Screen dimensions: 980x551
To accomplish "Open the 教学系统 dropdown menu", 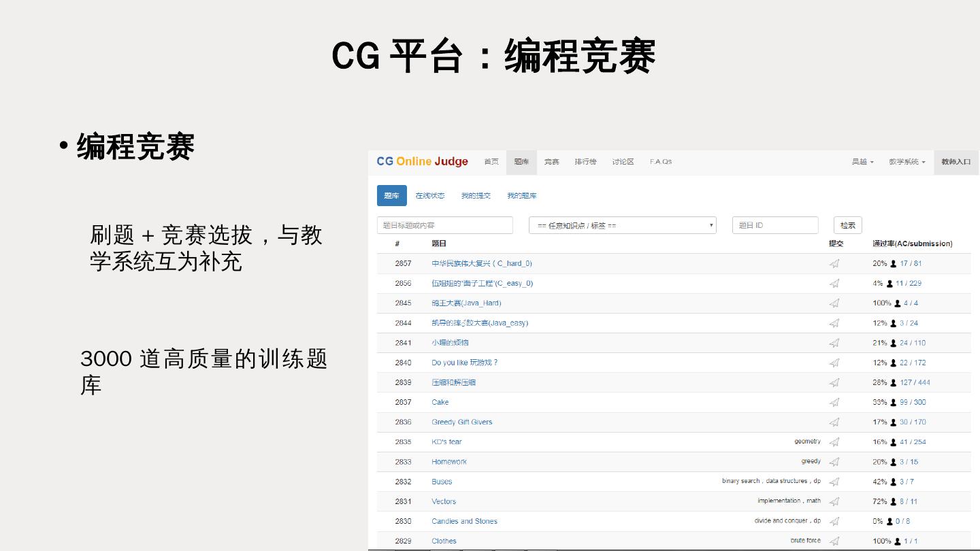I will [x=906, y=162].
